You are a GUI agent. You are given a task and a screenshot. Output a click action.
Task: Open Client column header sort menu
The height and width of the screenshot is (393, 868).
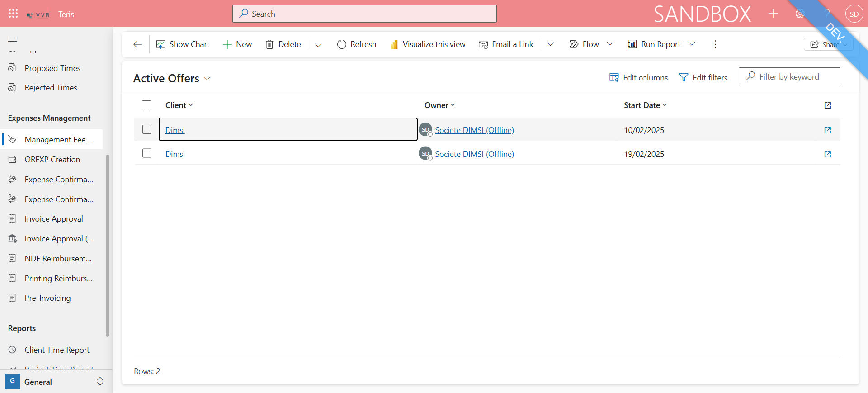click(179, 105)
